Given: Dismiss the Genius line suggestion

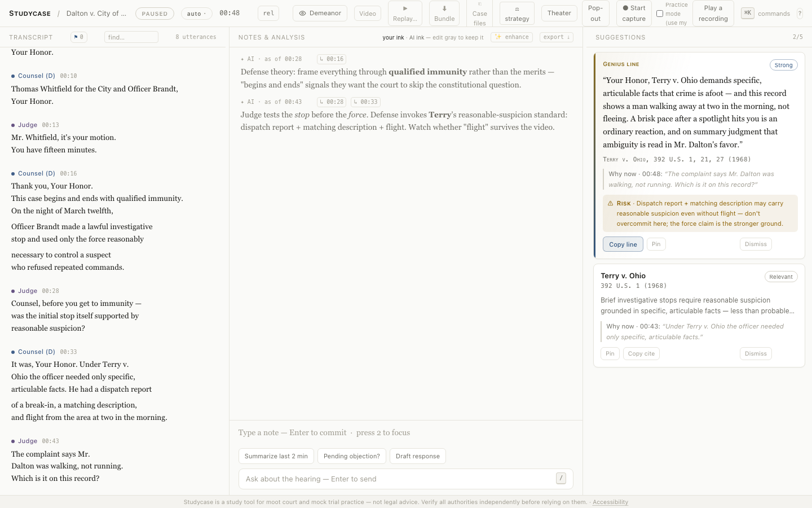Looking at the screenshot, I should (756, 244).
